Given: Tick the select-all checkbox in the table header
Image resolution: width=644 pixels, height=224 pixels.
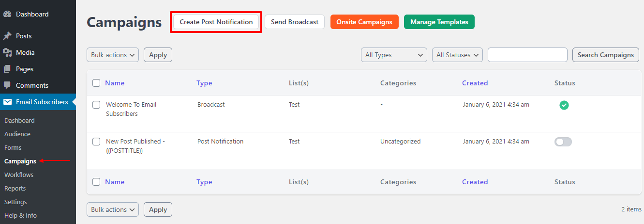Looking at the screenshot, I should coord(96,83).
